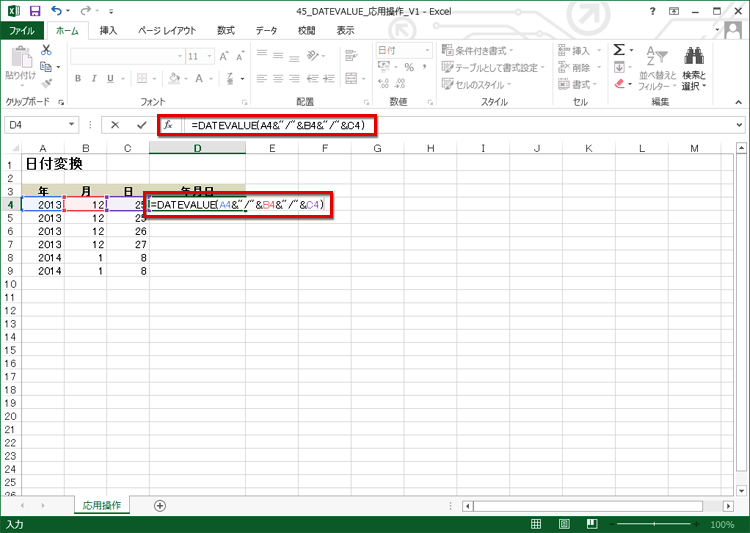Paste using the 貼り付け clipboard icon
Image resolution: width=750 pixels, height=533 pixels.
[x=21, y=67]
